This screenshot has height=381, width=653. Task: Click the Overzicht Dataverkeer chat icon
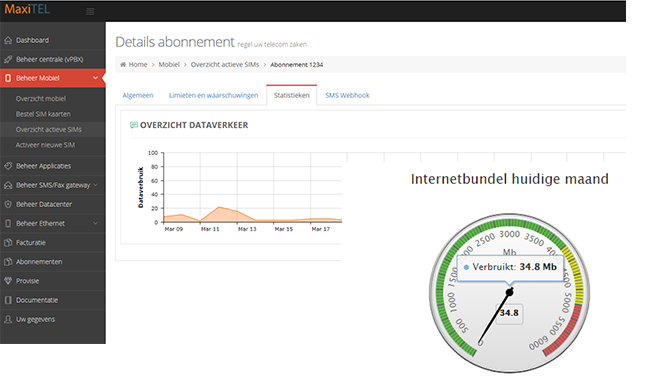tap(134, 125)
